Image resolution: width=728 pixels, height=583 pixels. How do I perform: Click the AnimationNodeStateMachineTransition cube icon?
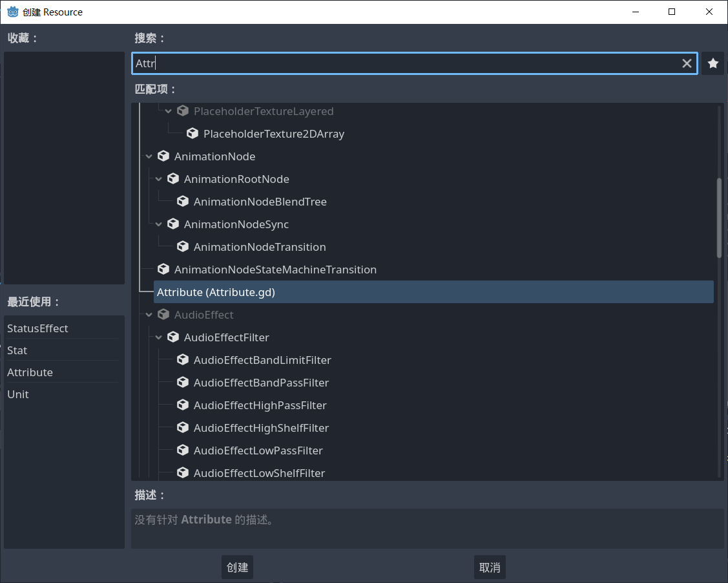coord(163,270)
